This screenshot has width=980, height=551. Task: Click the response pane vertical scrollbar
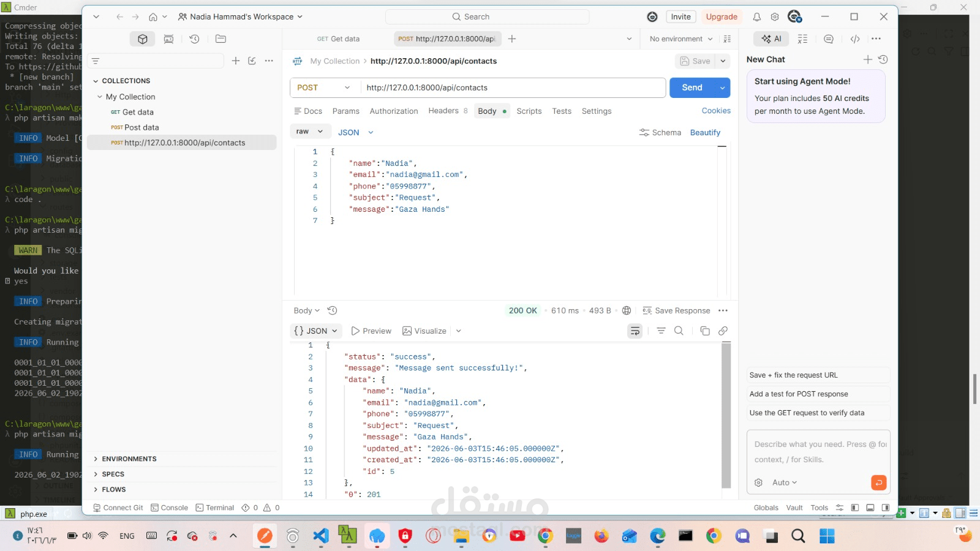[x=726, y=415]
